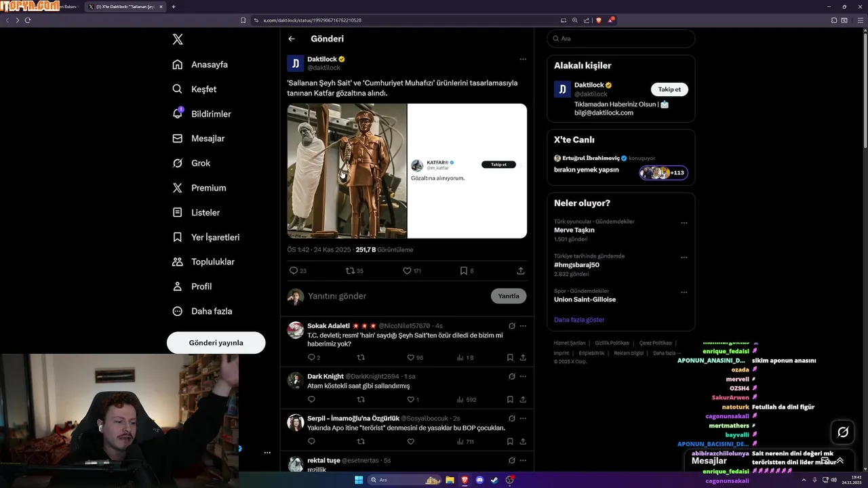Go back using the Gönderi arrow
The image size is (868, 488).
pyautogui.click(x=292, y=39)
